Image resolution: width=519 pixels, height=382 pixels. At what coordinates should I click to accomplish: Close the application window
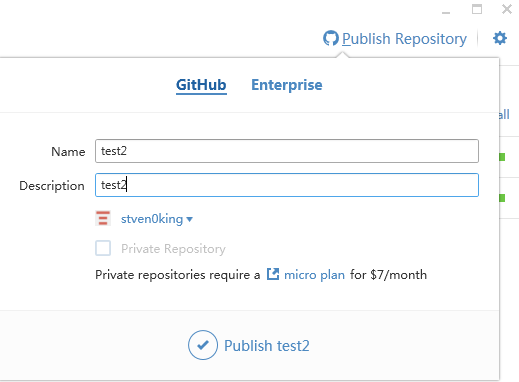pyautogui.click(x=507, y=9)
